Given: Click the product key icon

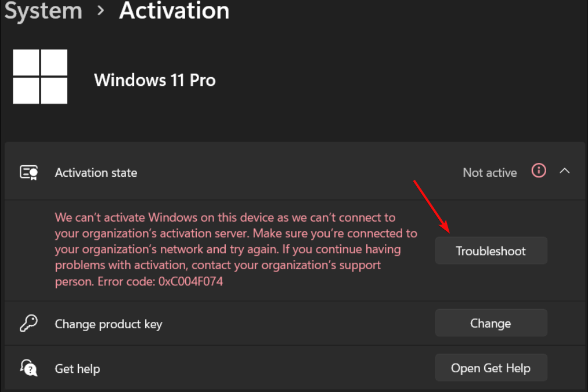Looking at the screenshot, I should click(28, 323).
